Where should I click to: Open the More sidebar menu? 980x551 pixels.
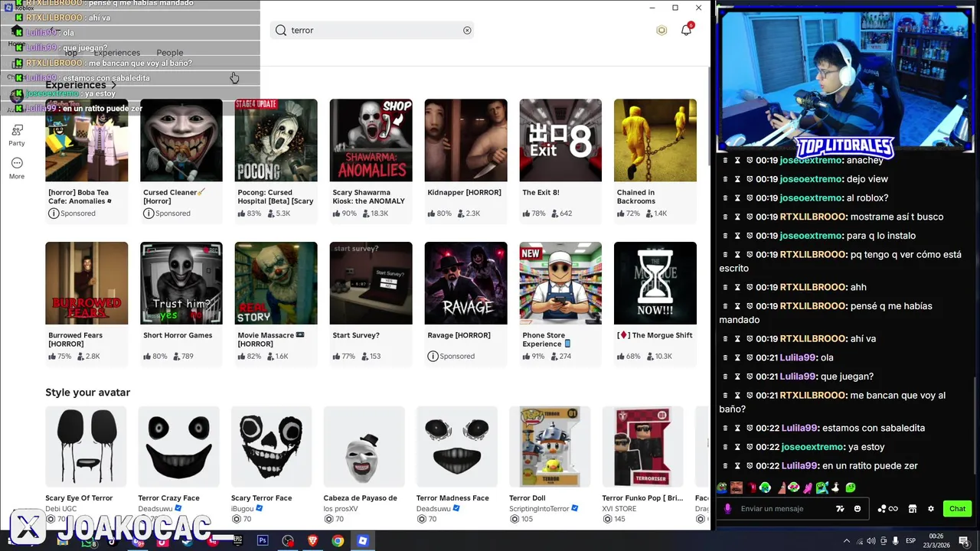(17, 168)
